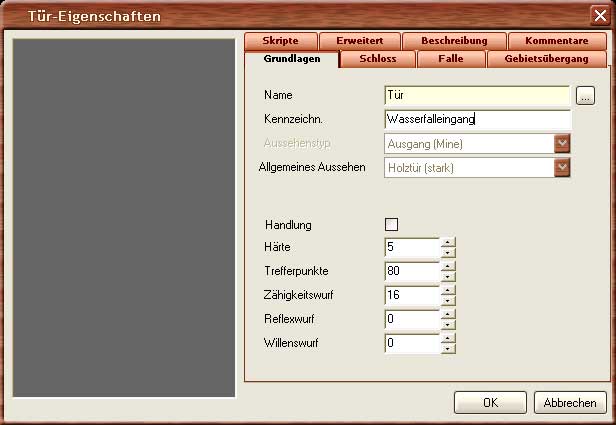Show the Erweitert tab
This screenshot has height=425, width=616.
[359, 41]
